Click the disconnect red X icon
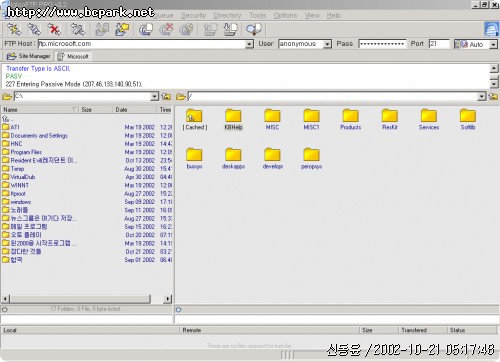This screenshot has height=362, width=500. 54,29
